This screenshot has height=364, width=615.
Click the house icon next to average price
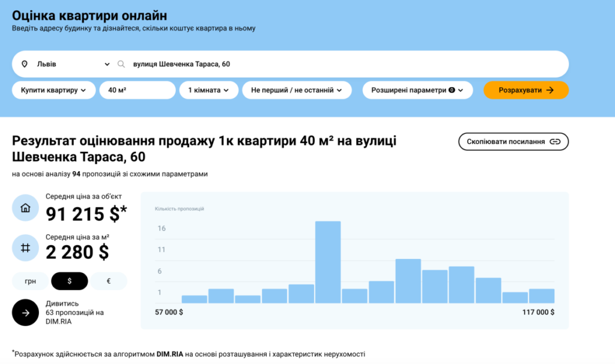click(x=25, y=207)
